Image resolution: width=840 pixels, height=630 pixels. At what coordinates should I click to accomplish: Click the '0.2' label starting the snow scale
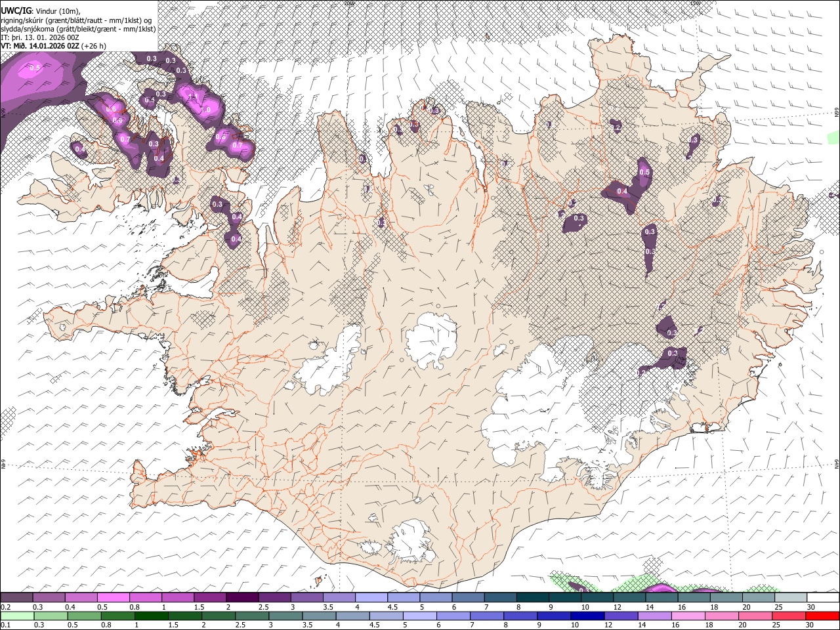[x=5, y=606]
